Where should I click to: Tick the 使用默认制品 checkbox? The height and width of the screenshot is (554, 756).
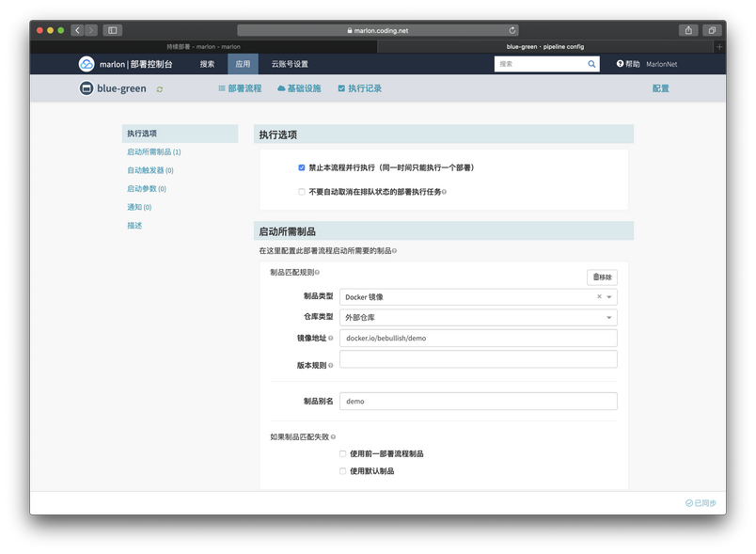(x=343, y=471)
